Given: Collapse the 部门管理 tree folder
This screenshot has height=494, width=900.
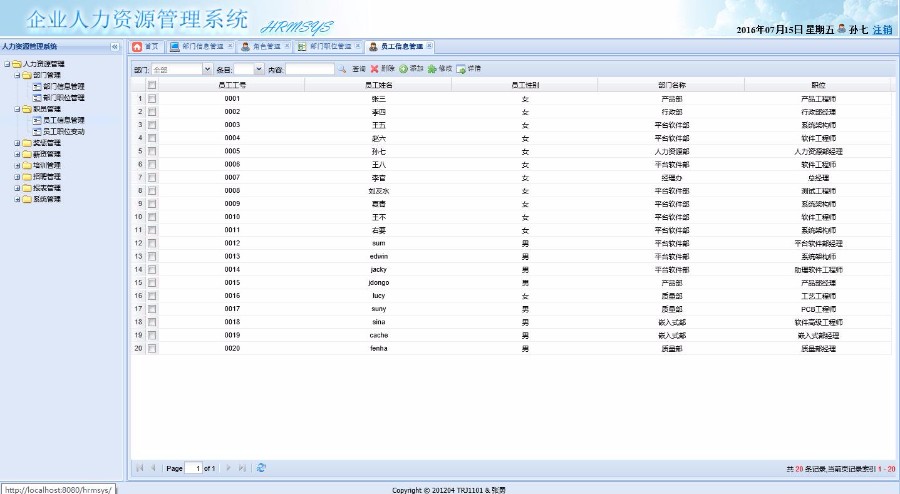Looking at the screenshot, I should pyautogui.click(x=17, y=75).
